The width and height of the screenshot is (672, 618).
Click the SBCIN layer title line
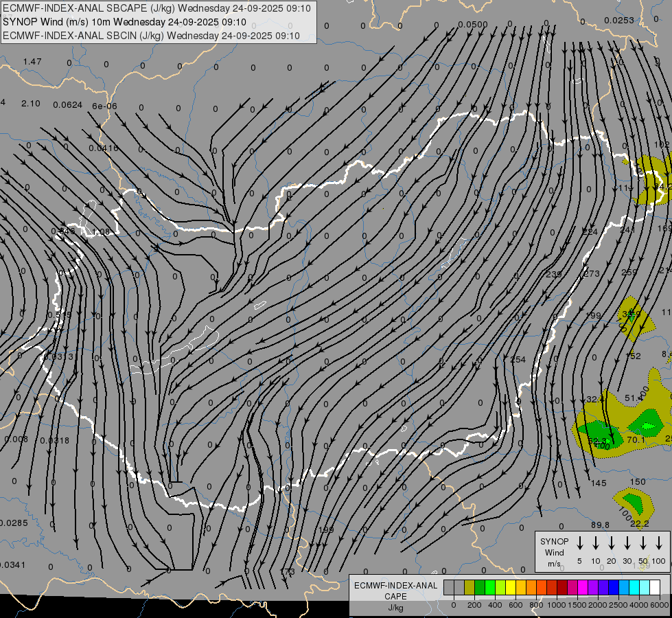(x=151, y=36)
